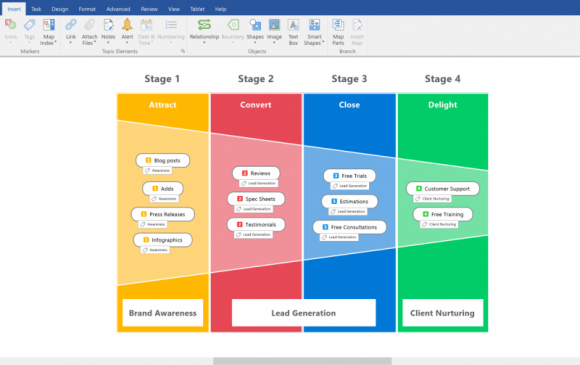The image size is (580, 365).
Task: Select the Estimations topic
Action: click(350, 202)
